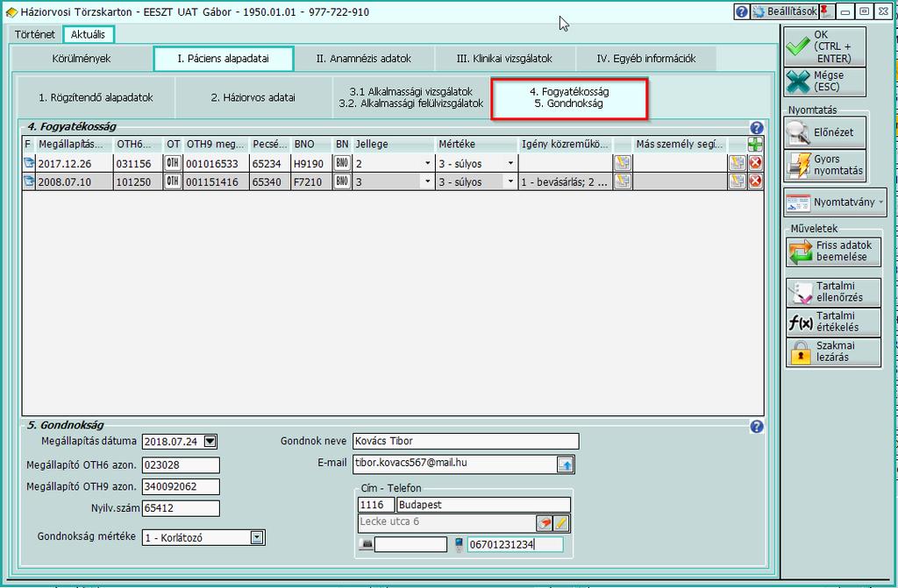Open help icon in title bar
This screenshot has width=898, height=588.
coord(741,11)
